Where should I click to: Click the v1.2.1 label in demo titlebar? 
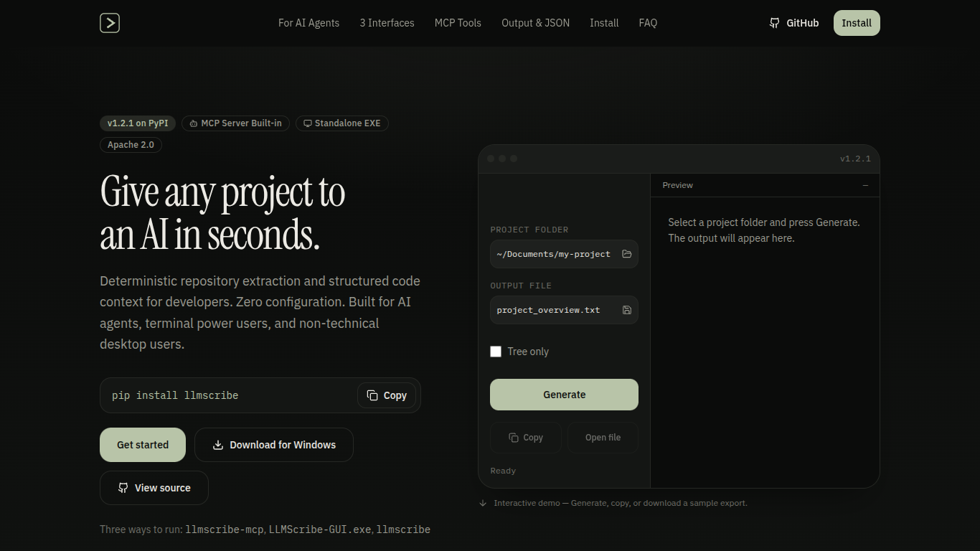click(x=855, y=159)
